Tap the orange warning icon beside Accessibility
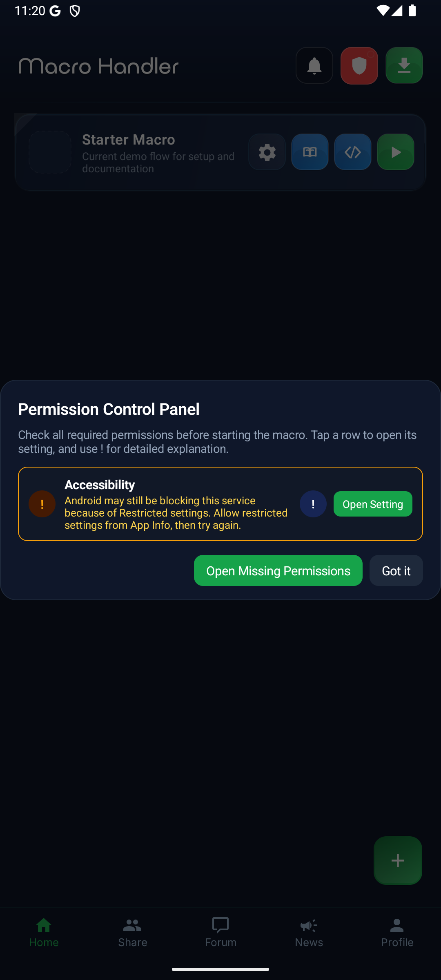This screenshot has height=980, width=441. point(42,504)
